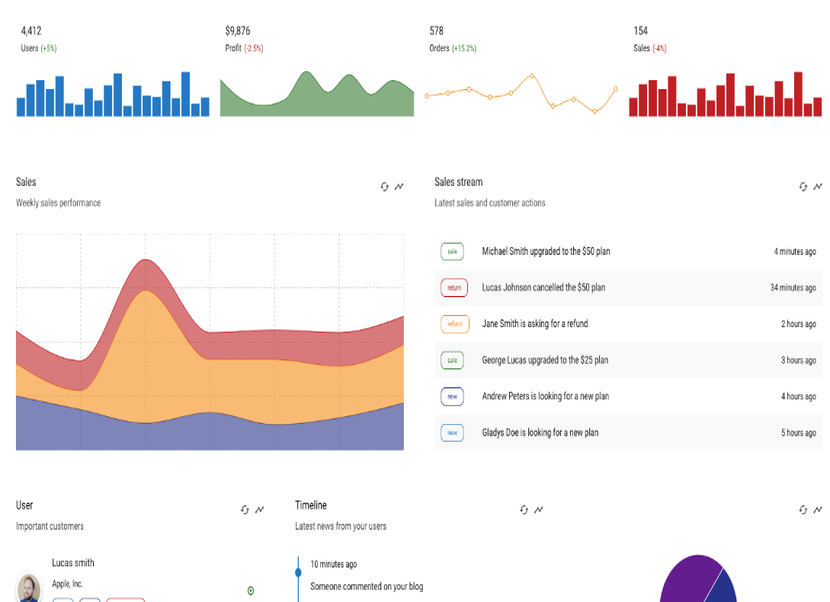Click the 'Important customers' subtitle
Image resolution: width=830 pixels, height=602 pixels.
50,526
